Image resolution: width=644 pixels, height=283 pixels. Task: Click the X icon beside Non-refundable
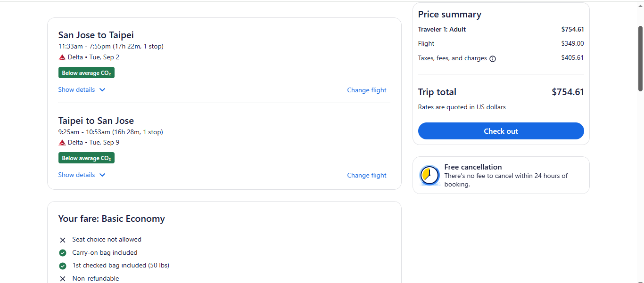pos(63,279)
